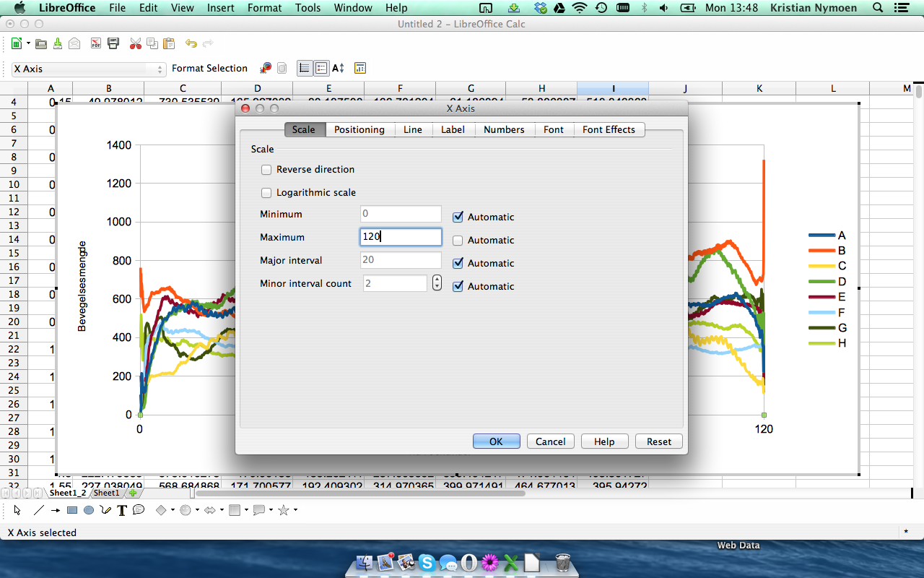Click the Copy icon in toolbar
The height and width of the screenshot is (578, 924).
click(x=152, y=43)
